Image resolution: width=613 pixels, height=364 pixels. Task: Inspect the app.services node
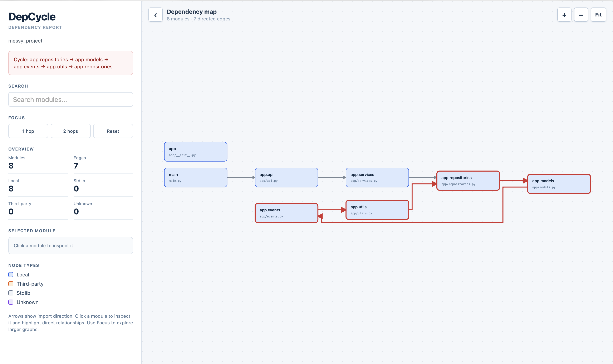pyautogui.click(x=377, y=177)
